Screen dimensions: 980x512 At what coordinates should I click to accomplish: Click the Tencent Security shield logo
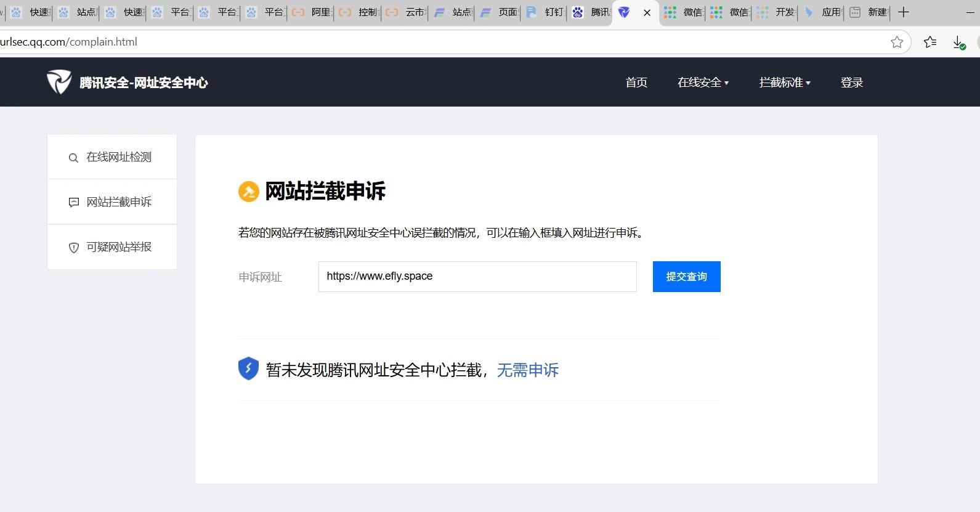[59, 82]
